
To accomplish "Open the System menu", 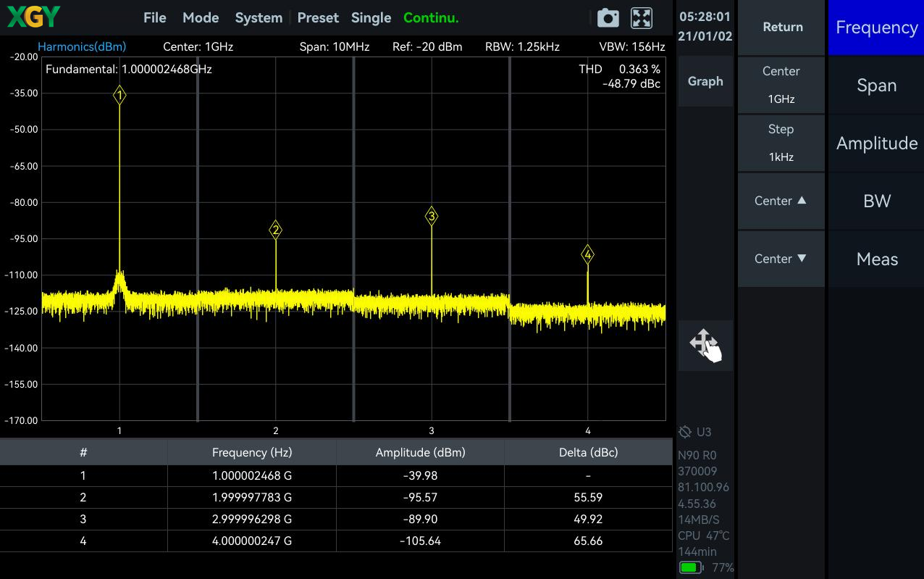I will (259, 18).
